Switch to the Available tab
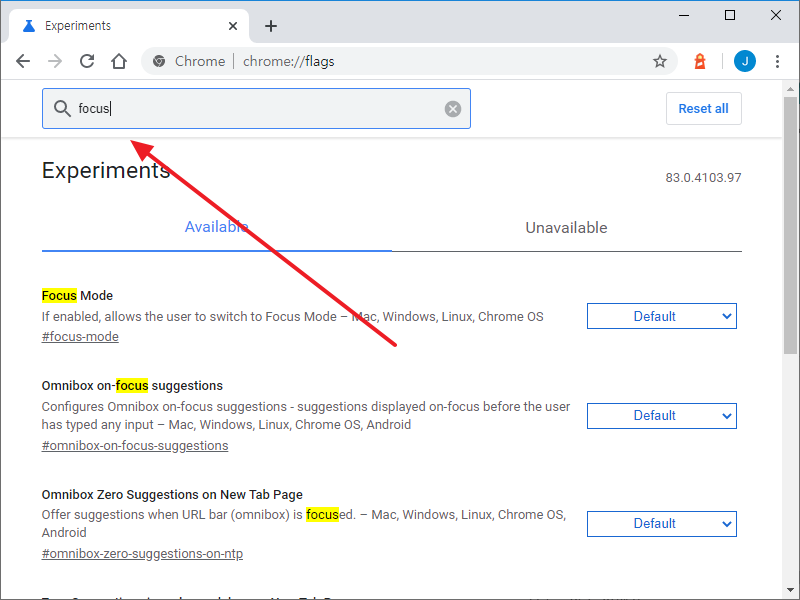The height and width of the screenshot is (600, 800). pyautogui.click(x=217, y=227)
